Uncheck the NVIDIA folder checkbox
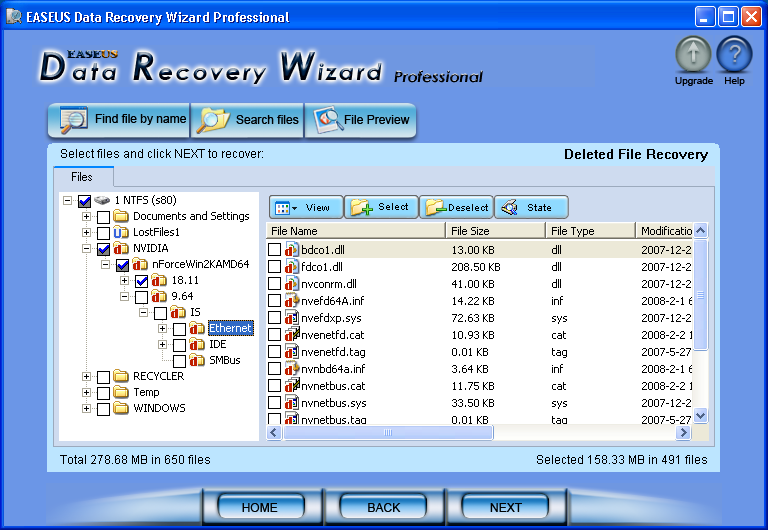 click(103, 249)
